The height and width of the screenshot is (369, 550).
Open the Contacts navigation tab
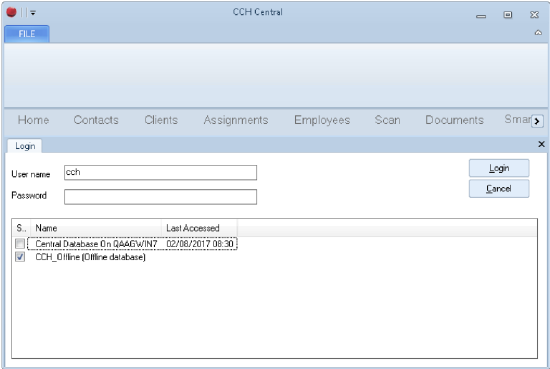click(96, 120)
